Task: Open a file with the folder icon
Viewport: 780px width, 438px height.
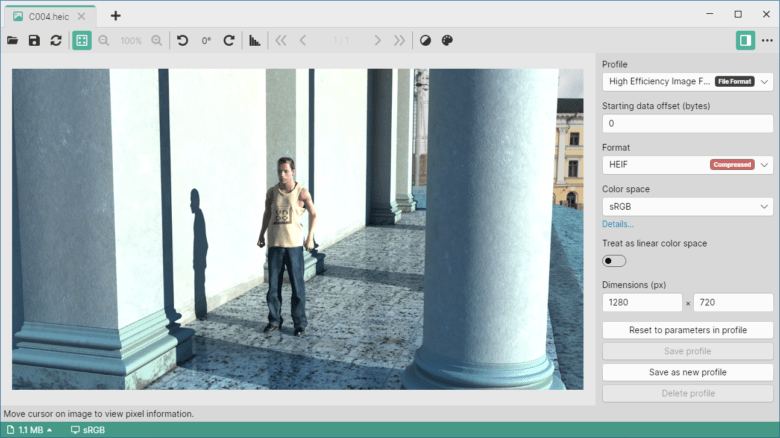Action: [x=12, y=40]
